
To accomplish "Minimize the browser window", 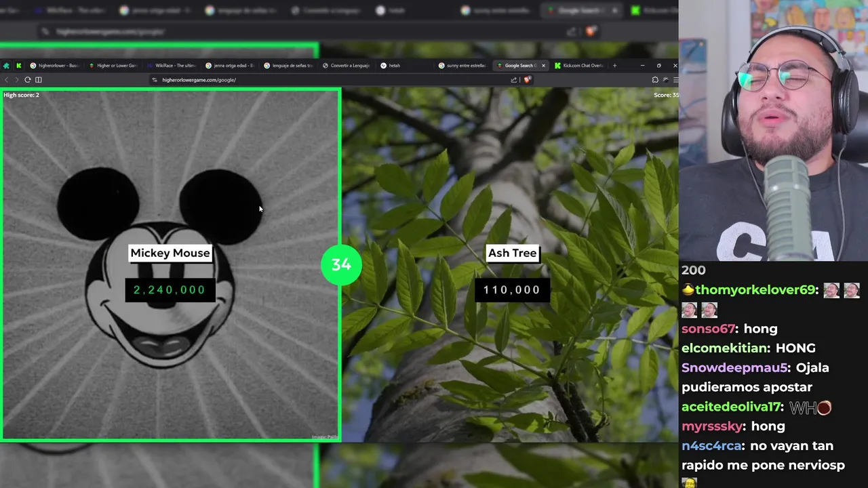I will 642,66.
